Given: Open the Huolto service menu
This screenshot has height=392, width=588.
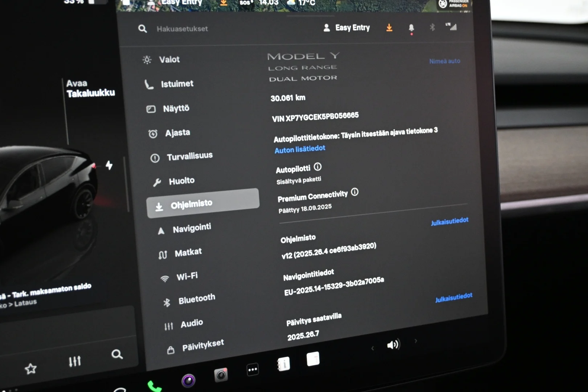Looking at the screenshot, I should click(x=173, y=181).
